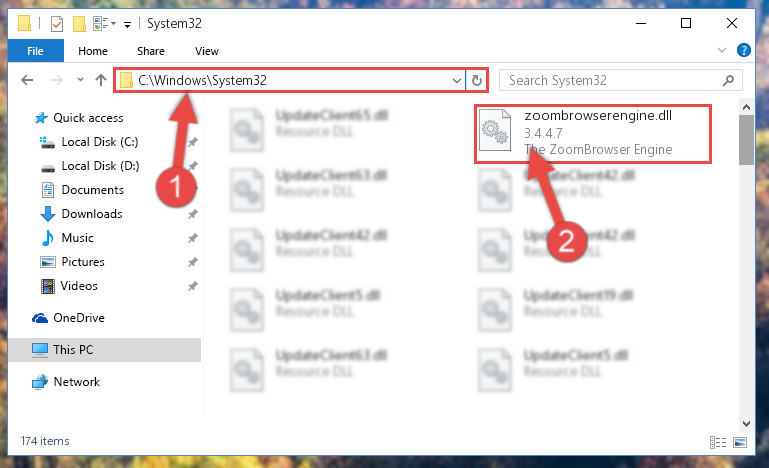
Task: Open the File menu tab
Action: [x=35, y=51]
